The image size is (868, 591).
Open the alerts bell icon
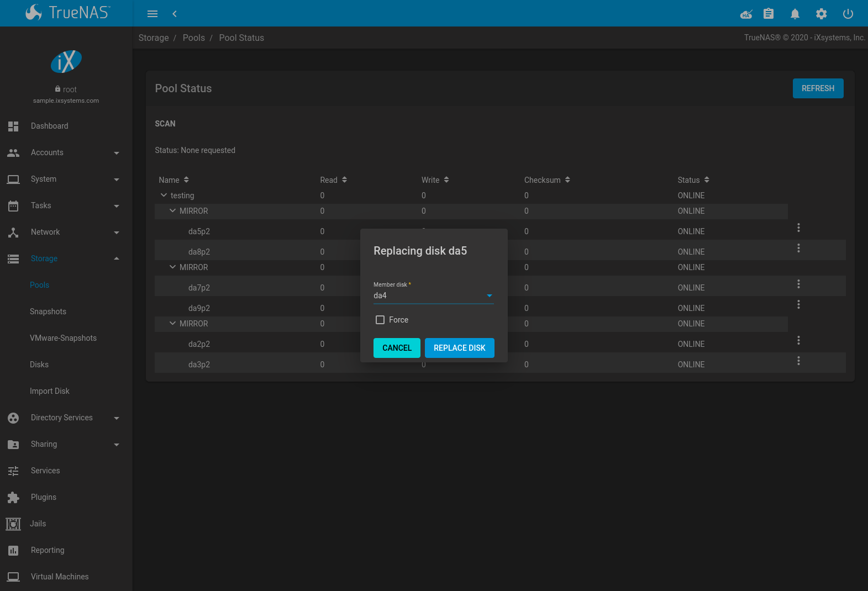795,14
